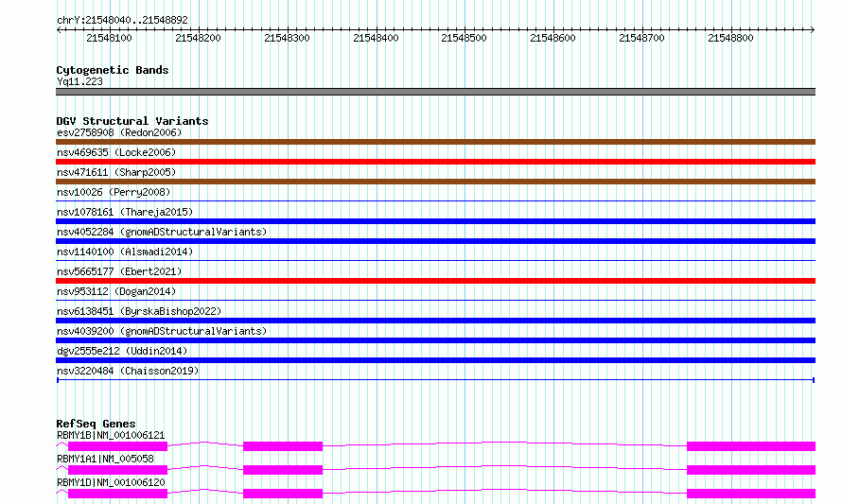
Task: Open the DGV Structural Variants track title
Action: tap(132, 121)
